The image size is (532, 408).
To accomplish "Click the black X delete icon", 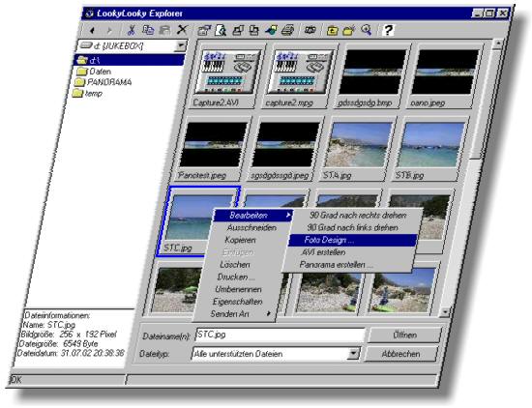I will tap(182, 30).
